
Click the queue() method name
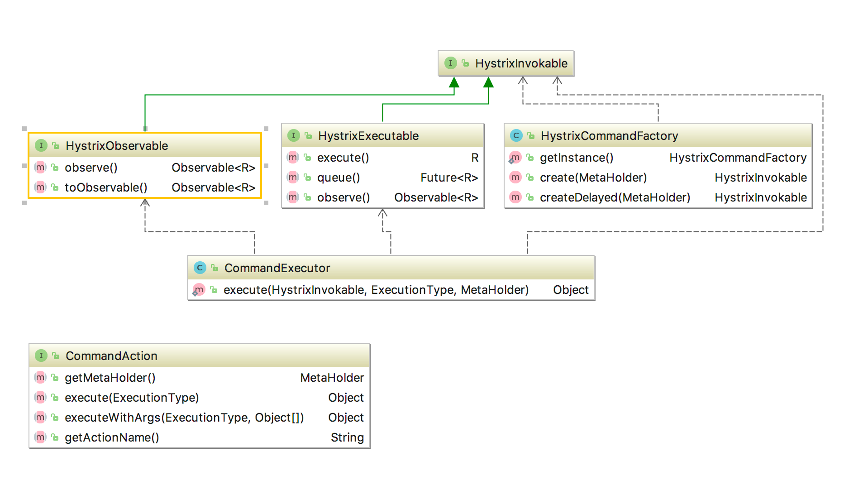point(339,178)
